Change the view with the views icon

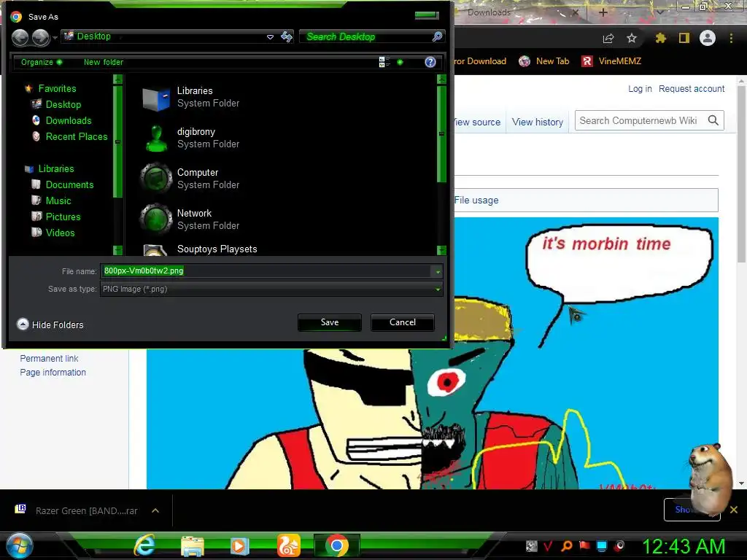(384, 62)
